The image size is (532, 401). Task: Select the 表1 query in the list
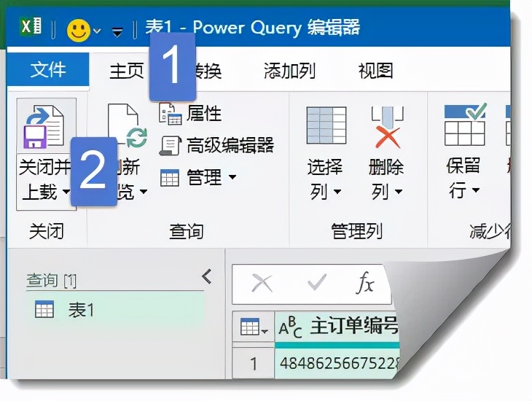click(x=115, y=310)
